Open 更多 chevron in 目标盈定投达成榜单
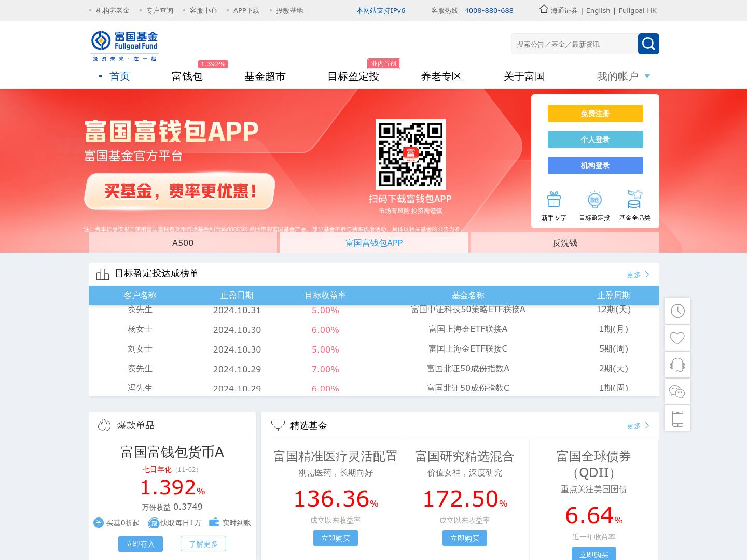Viewport: 747px width, 560px height. [647, 274]
